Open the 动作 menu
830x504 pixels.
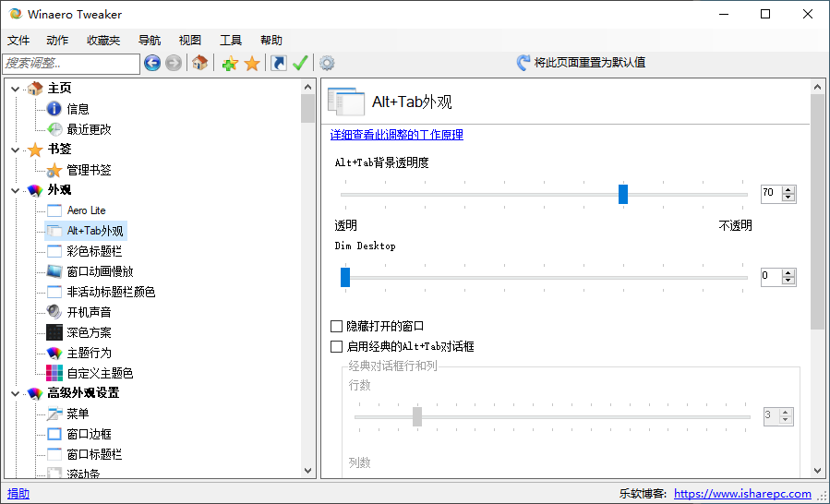[x=57, y=41]
